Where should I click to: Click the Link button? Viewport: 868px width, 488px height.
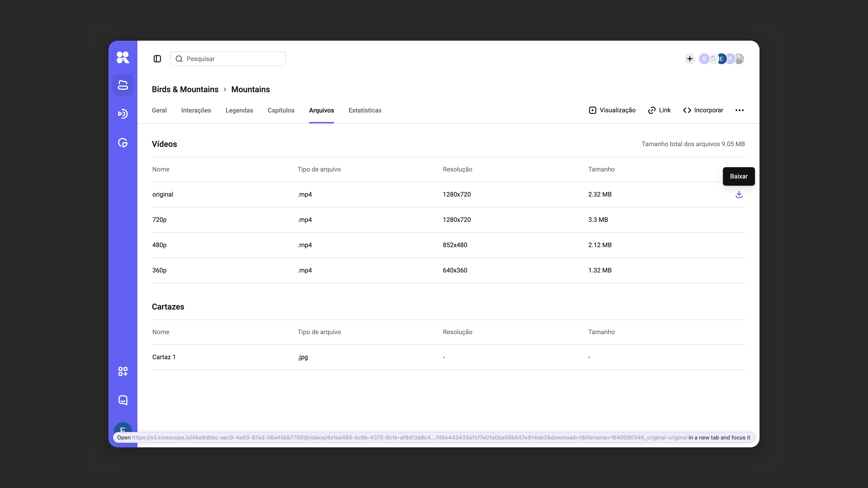[659, 110]
